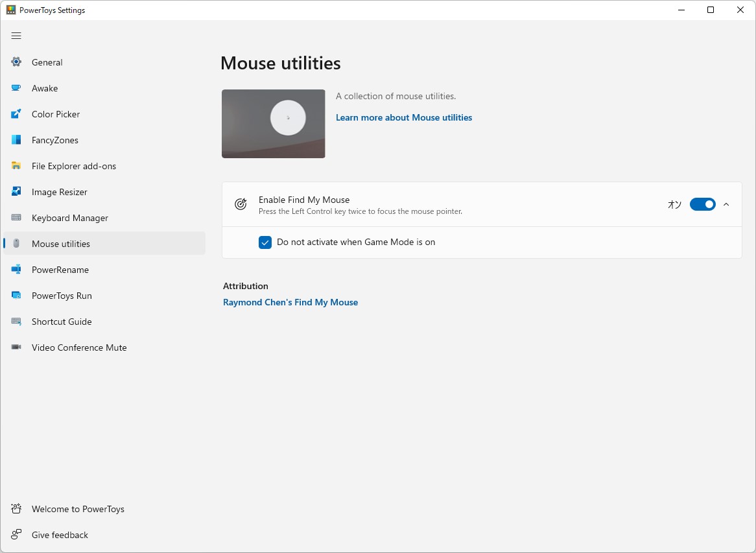Select the Color Picker utility icon
The image size is (756, 553).
point(16,114)
